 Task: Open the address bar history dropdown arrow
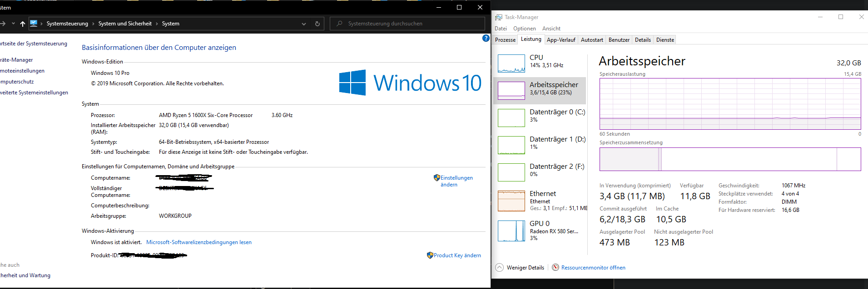(304, 24)
